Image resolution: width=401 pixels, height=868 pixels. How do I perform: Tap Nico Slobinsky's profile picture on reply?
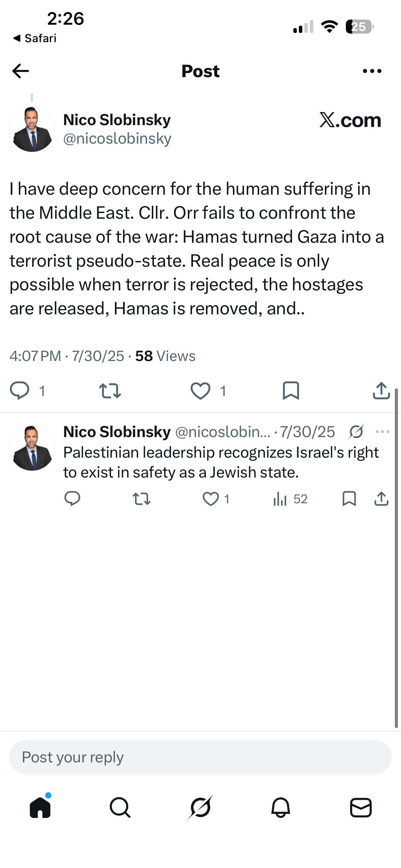click(x=32, y=448)
